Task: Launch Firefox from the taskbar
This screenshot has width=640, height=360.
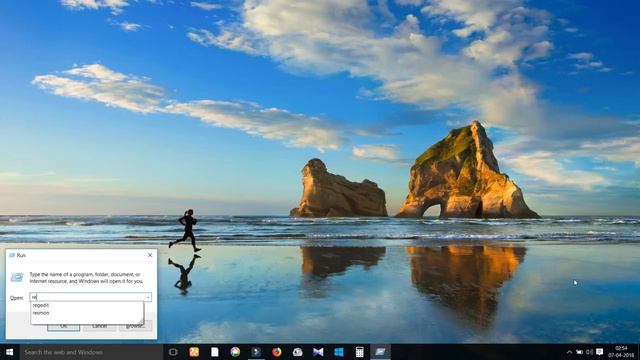Action: (x=277, y=352)
